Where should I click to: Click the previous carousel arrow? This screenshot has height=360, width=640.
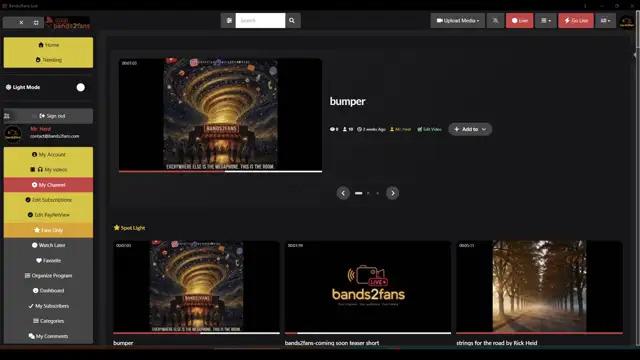tap(343, 193)
